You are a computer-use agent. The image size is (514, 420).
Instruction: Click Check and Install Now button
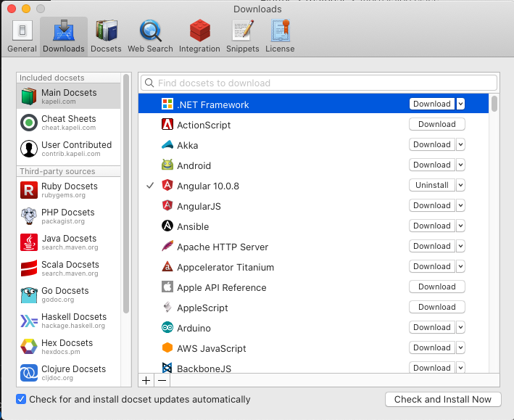click(x=443, y=399)
